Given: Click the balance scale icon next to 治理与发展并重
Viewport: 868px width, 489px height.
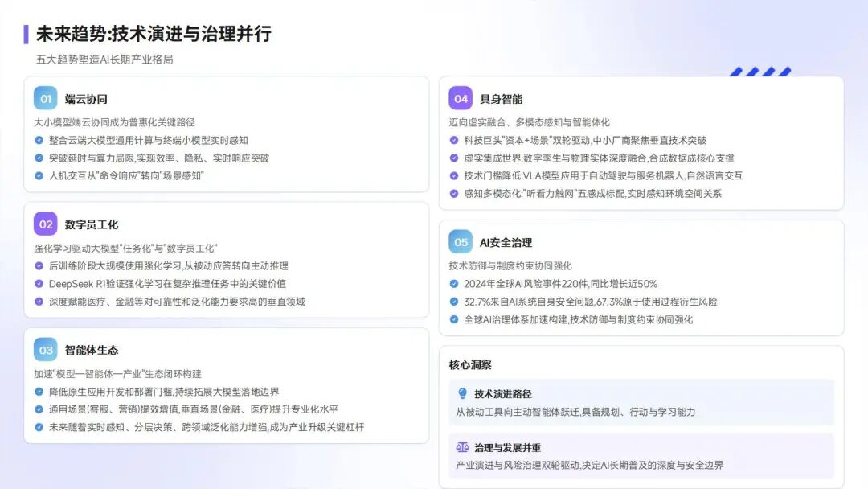Looking at the screenshot, I should [462, 447].
